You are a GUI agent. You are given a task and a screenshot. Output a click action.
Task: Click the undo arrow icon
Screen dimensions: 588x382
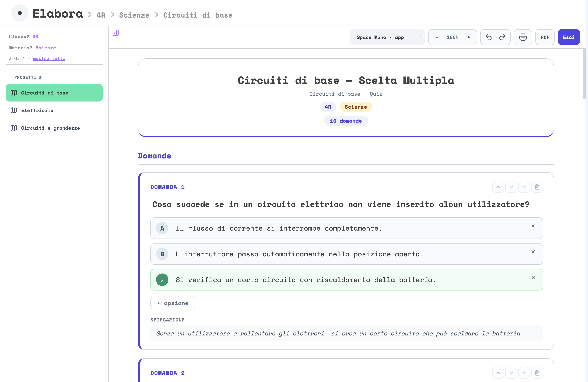(x=488, y=37)
